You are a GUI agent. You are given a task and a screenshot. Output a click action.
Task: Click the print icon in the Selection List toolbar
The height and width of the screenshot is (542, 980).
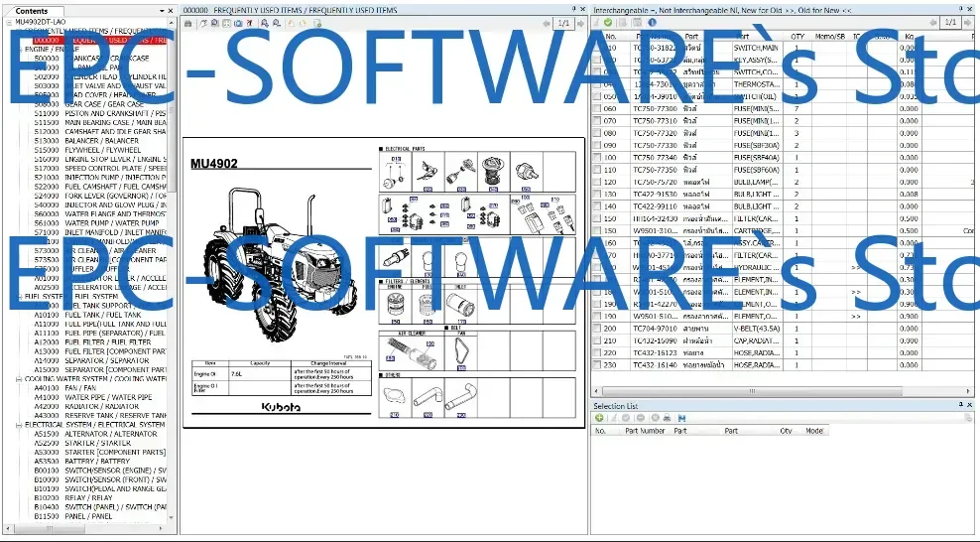[x=667, y=418]
